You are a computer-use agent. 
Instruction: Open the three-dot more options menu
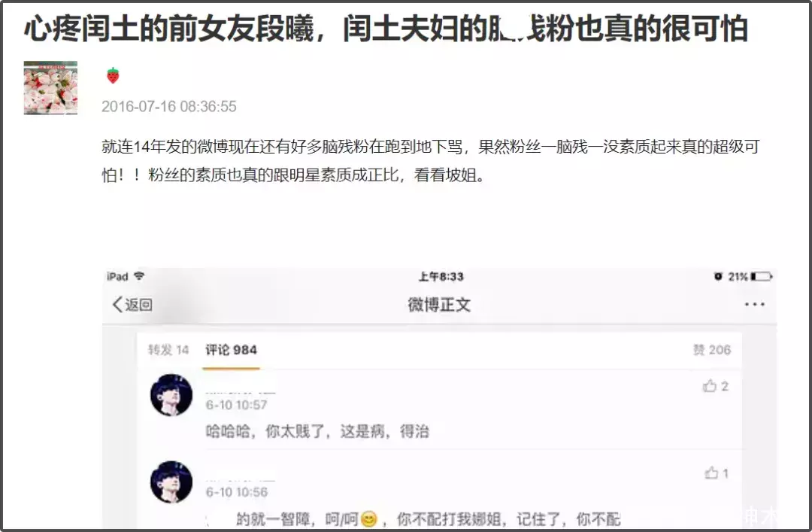click(x=754, y=304)
